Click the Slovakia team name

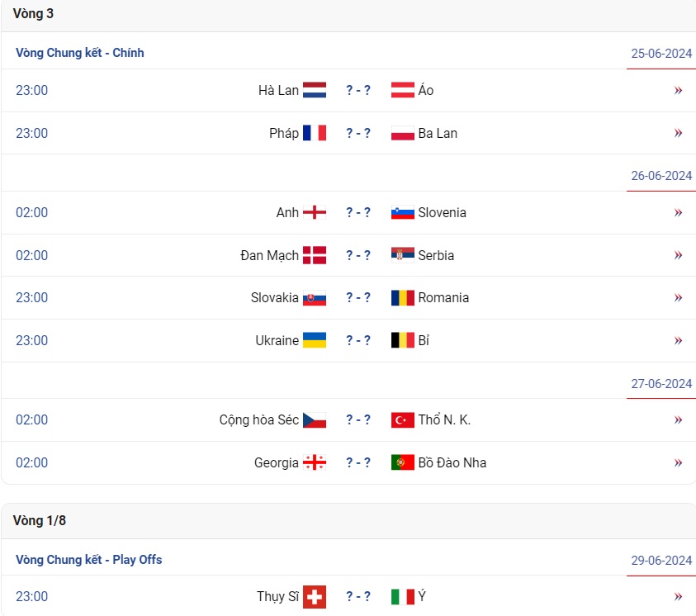(x=274, y=297)
